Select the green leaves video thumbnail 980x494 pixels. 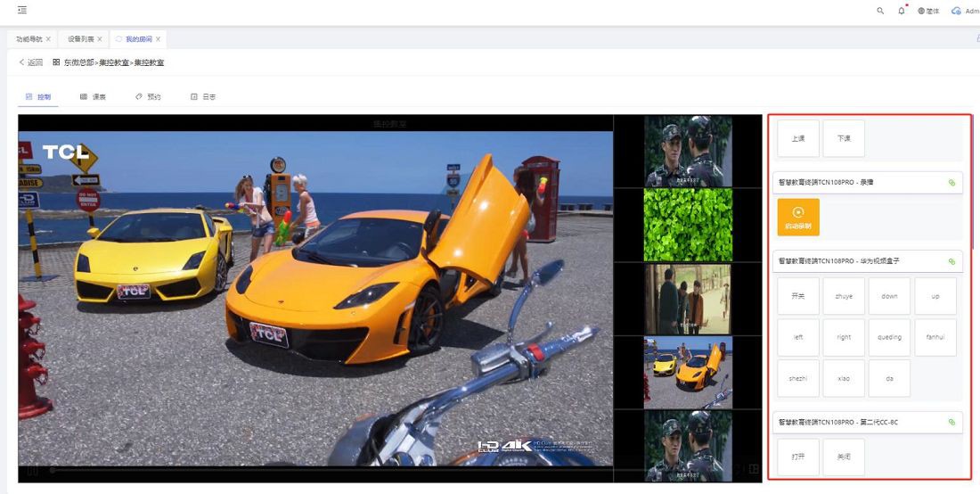tap(688, 225)
